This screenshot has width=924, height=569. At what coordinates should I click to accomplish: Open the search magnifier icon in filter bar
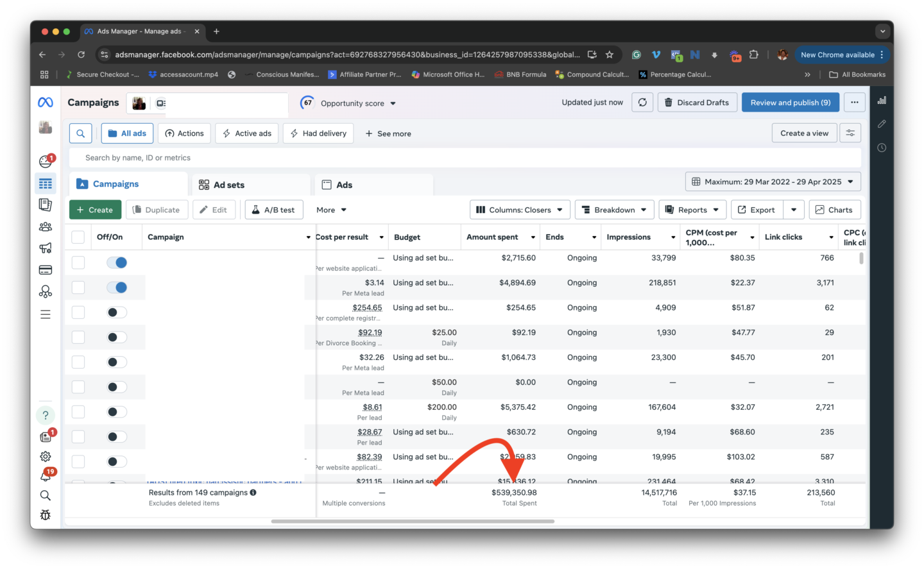(80, 133)
